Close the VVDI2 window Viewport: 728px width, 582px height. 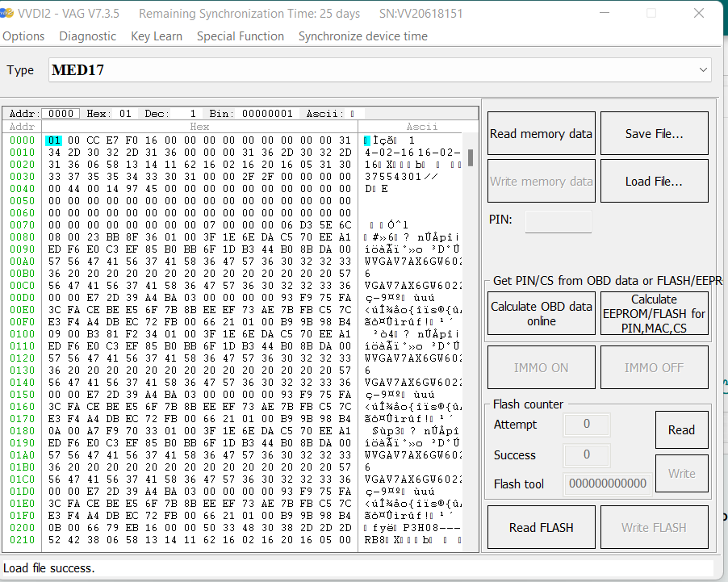[698, 14]
